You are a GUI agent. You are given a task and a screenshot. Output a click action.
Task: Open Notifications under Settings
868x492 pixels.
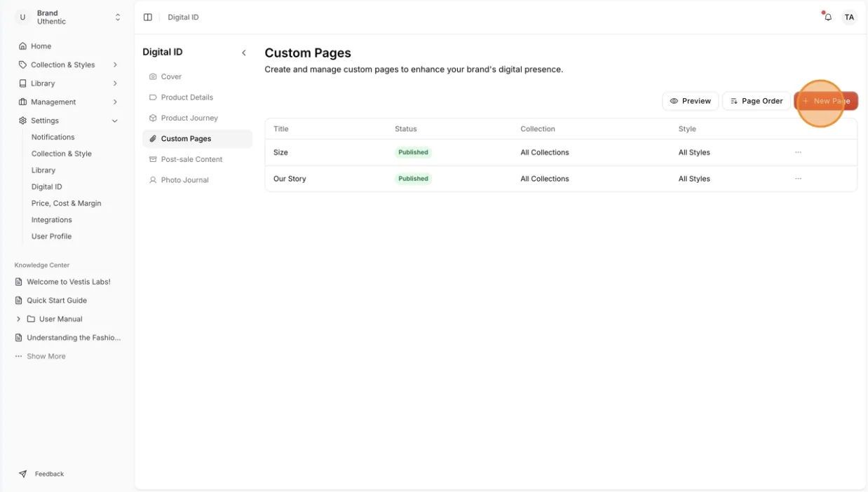pos(53,137)
